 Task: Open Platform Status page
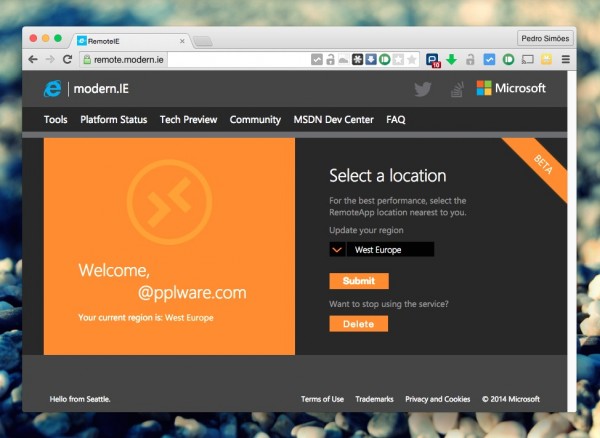(114, 120)
